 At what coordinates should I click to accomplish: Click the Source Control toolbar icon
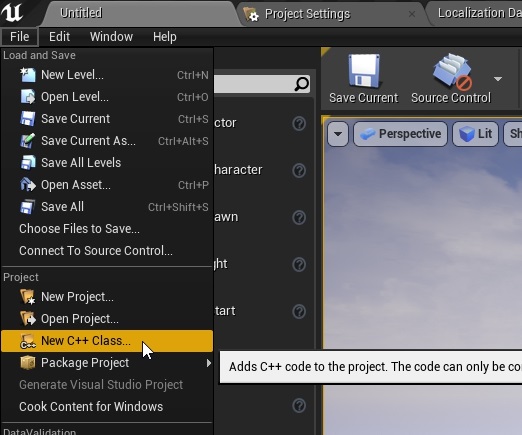pyautogui.click(x=452, y=72)
